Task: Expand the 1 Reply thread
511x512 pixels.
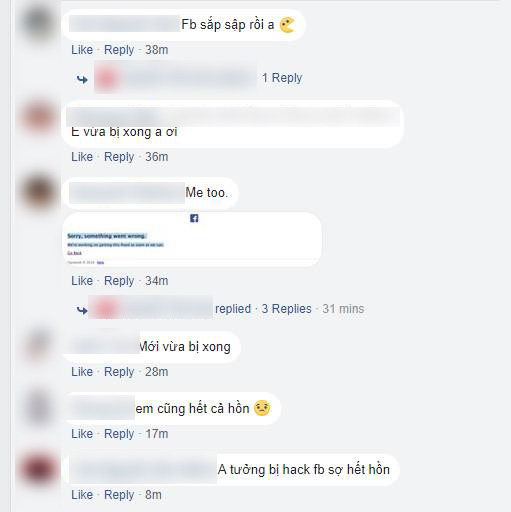Action: (282, 78)
